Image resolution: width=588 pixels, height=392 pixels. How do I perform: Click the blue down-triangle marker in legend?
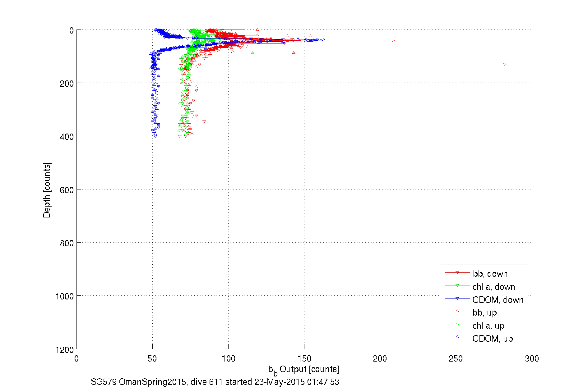[457, 299]
